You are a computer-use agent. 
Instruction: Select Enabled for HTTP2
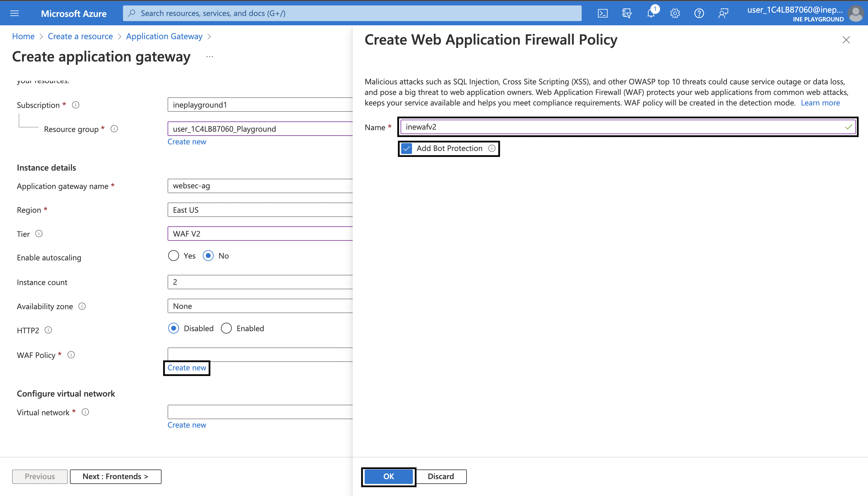tap(226, 328)
